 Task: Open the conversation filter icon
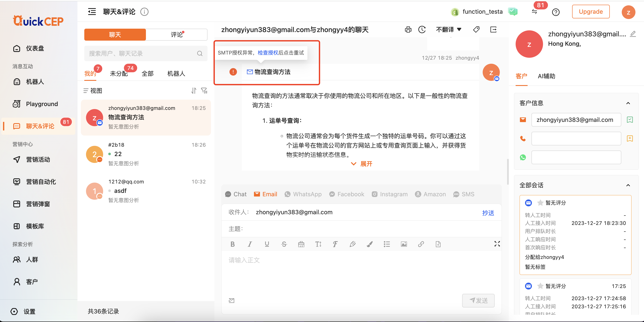[204, 90]
